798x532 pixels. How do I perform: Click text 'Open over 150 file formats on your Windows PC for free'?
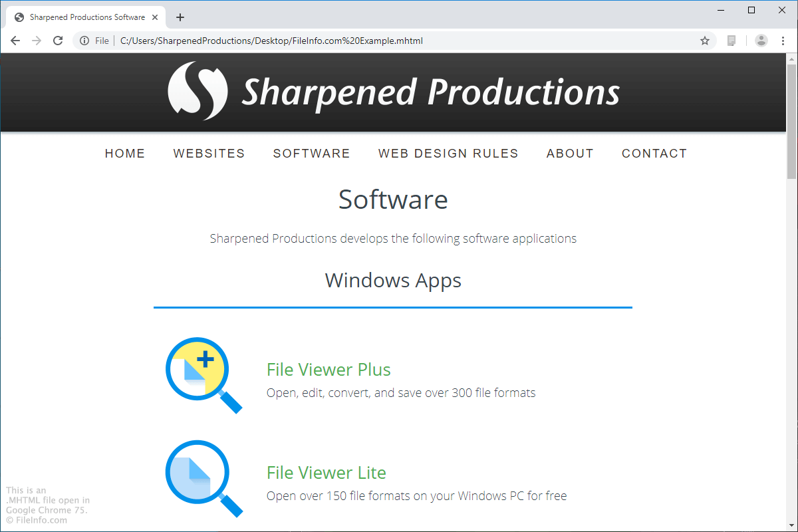click(417, 496)
